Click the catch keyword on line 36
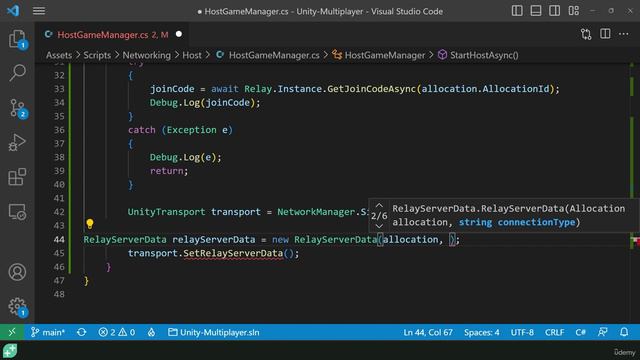The height and width of the screenshot is (360, 640). pos(142,130)
